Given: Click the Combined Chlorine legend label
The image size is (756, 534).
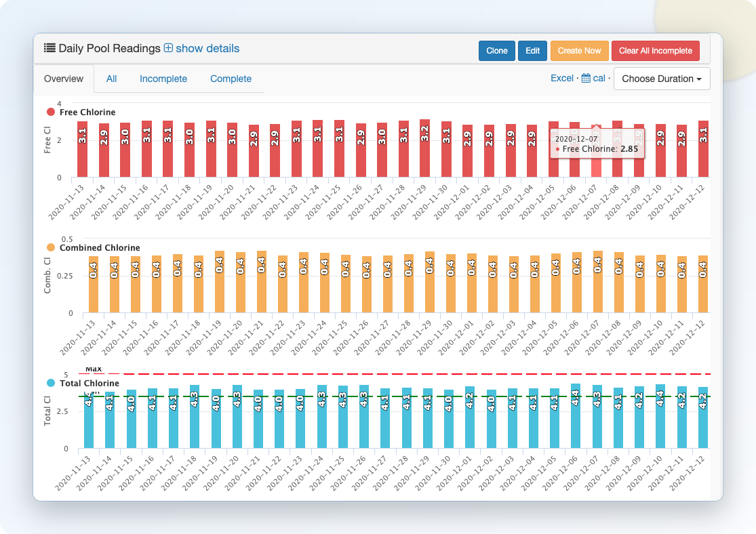Looking at the screenshot, I should click(100, 247).
